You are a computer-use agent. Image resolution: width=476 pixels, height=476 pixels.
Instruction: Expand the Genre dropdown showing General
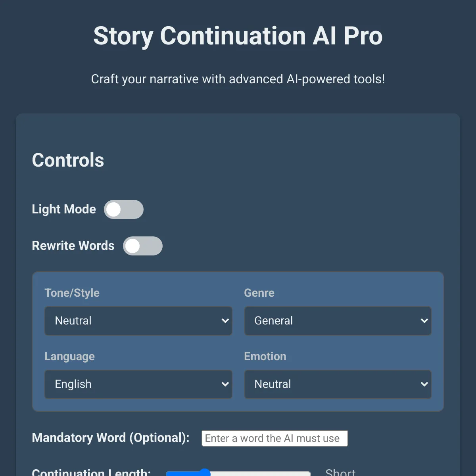(338, 321)
